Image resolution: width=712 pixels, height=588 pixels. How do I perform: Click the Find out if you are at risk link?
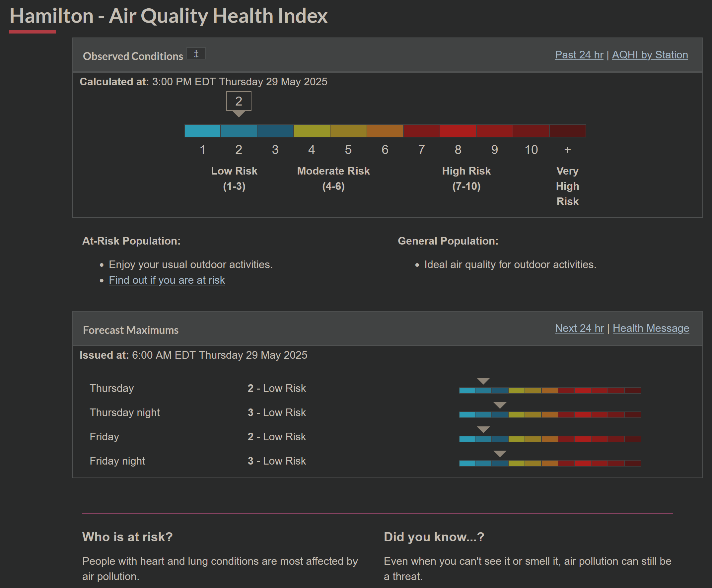tap(167, 280)
